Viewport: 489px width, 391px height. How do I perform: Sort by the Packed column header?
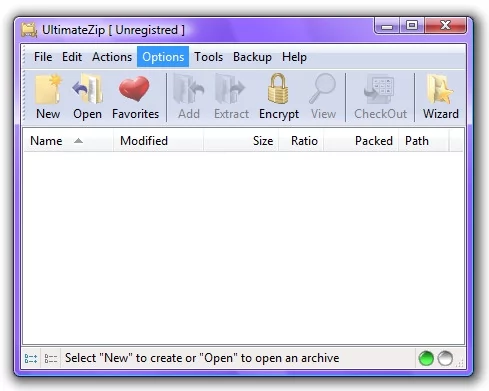coord(361,141)
